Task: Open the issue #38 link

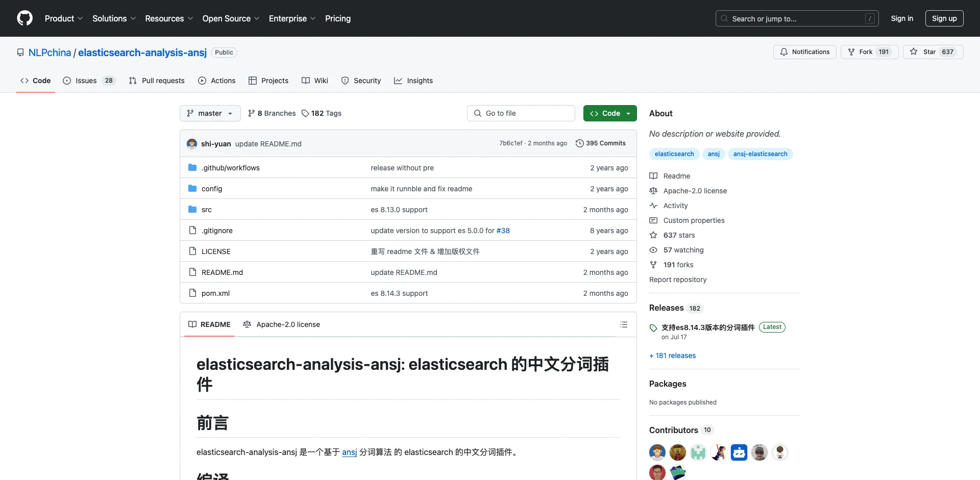Action: click(x=503, y=231)
